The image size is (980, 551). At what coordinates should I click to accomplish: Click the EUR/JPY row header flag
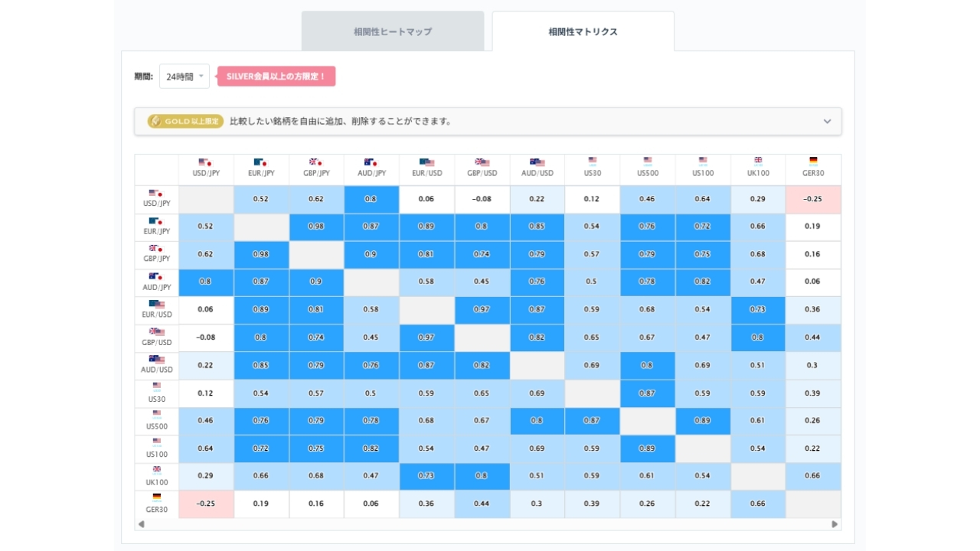156,221
